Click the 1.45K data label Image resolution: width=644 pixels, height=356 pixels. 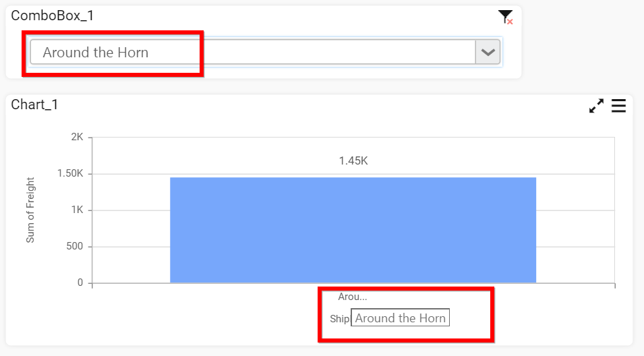[x=353, y=161]
